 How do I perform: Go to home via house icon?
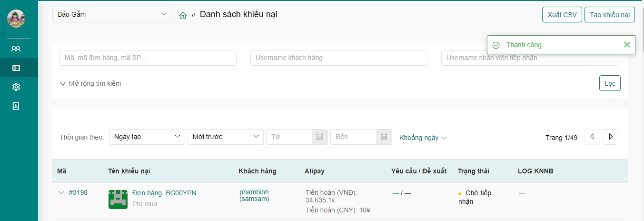pyautogui.click(x=183, y=15)
